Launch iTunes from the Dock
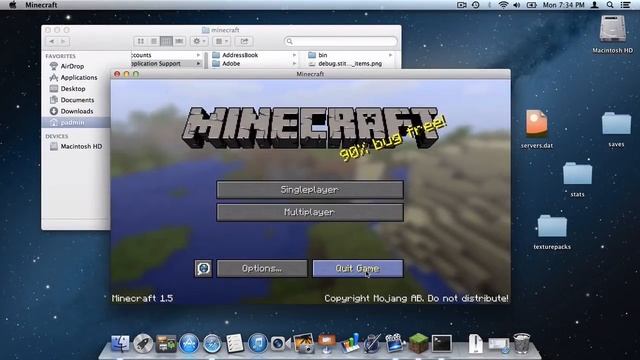Image resolution: width=640 pixels, height=360 pixels. click(x=258, y=343)
